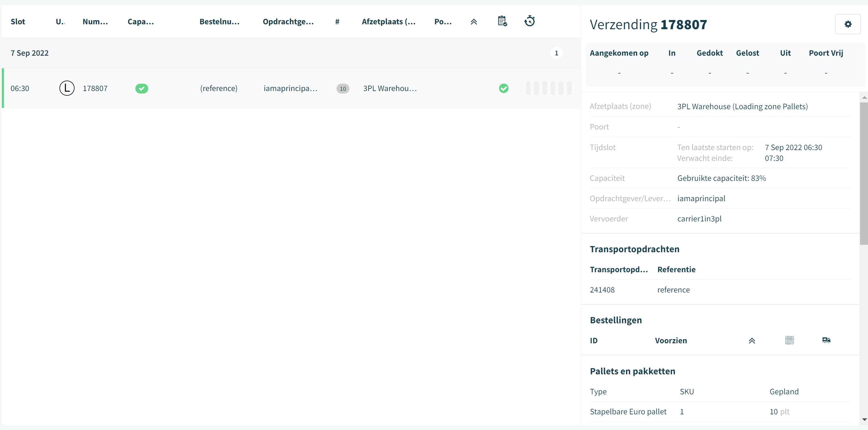Click the clipboard check column icon
The height and width of the screenshot is (430, 868).
click(x=502, y=21)
